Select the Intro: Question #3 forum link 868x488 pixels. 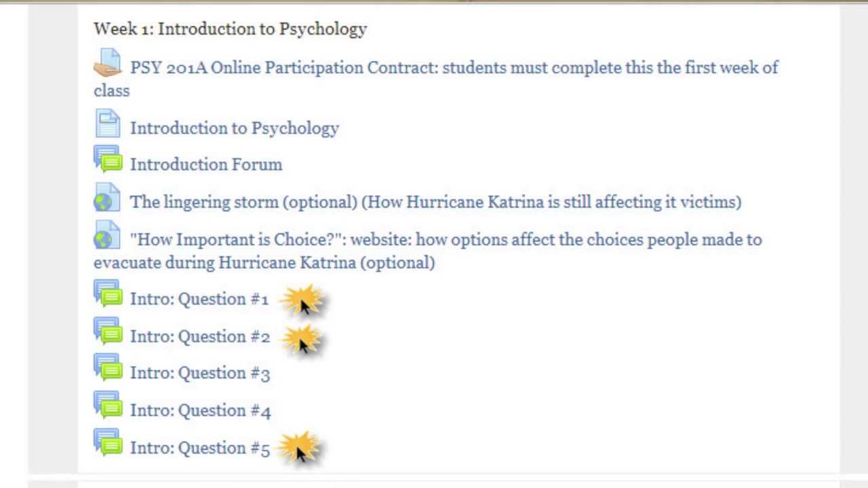pyautogui.click(x=199, y=373)
